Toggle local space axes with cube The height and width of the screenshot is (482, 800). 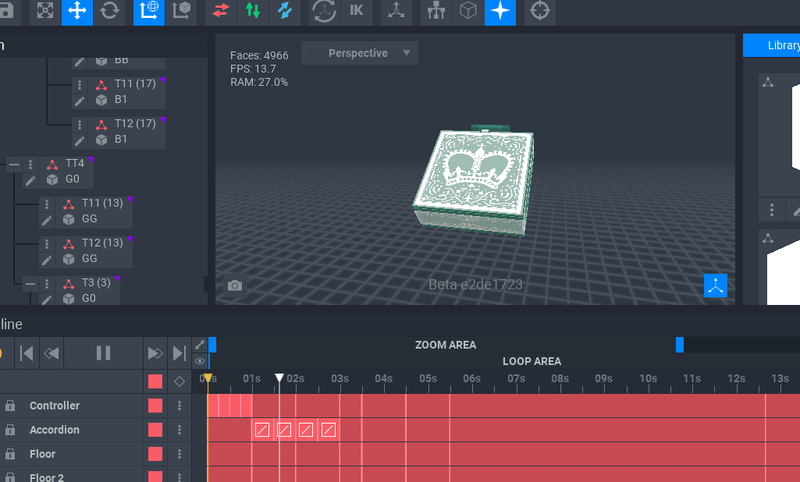181,11
